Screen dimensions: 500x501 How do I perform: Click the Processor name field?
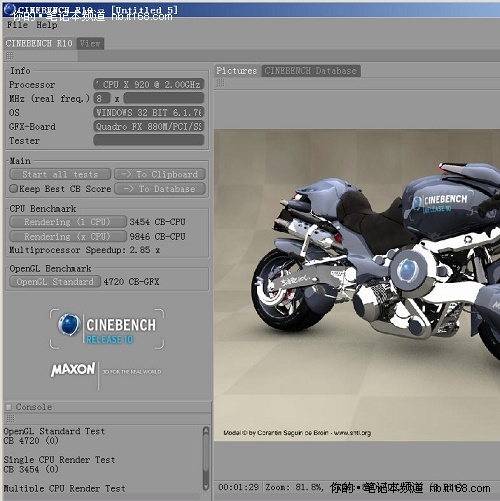(149, 84)
